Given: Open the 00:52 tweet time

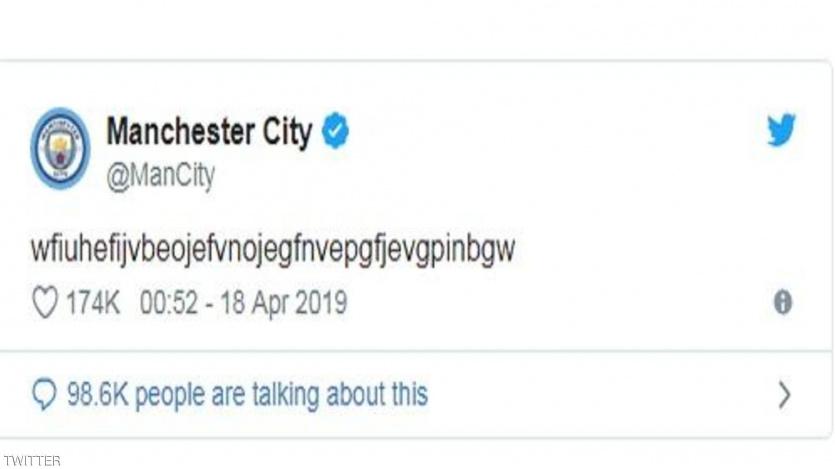Looking at the screenshot, I should point(171,303).
